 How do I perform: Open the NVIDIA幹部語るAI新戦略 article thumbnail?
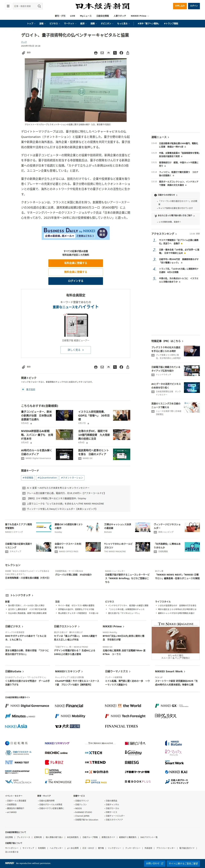tap(64, 435)
